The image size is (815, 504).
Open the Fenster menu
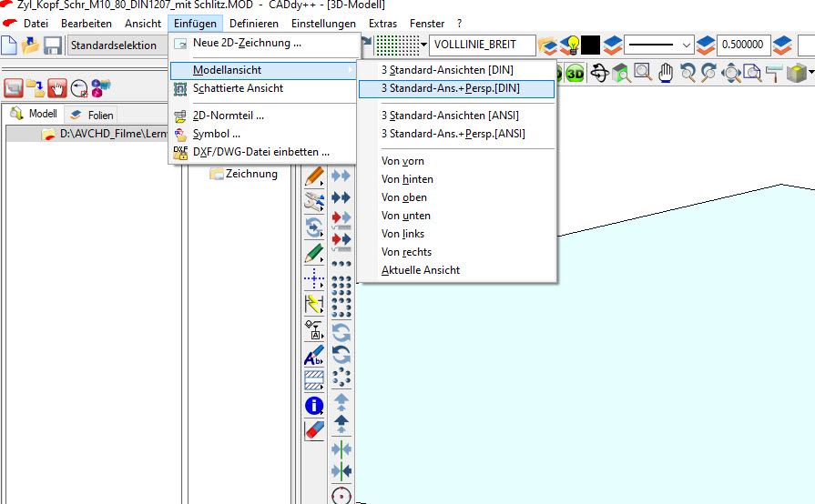pos(427,24)
